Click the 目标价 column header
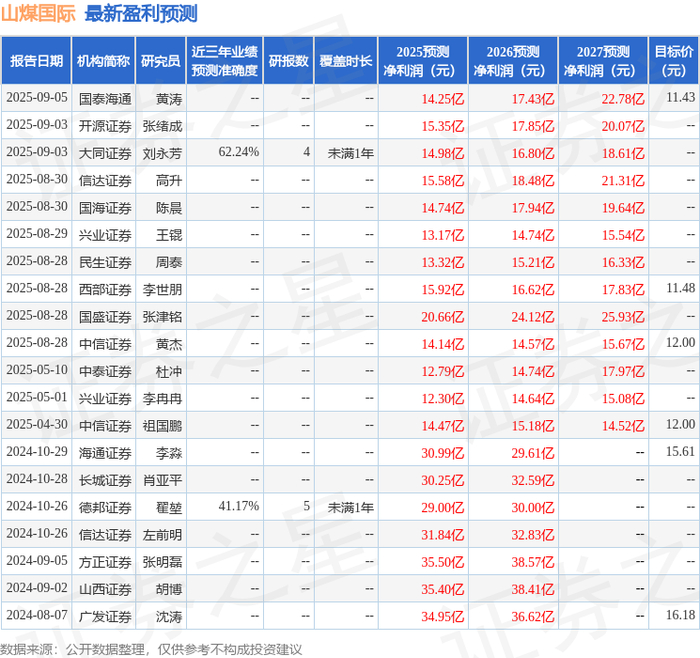700x658 pixels. tap(674, 61)
